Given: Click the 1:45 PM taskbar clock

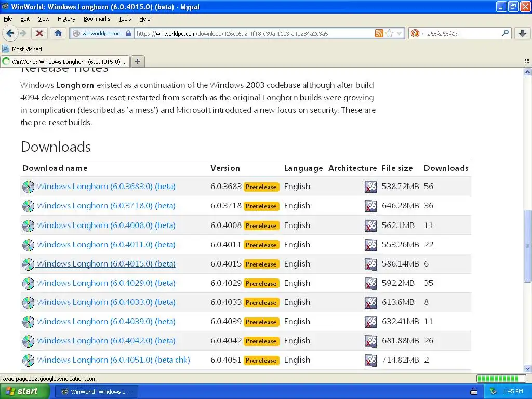Looking at the screenshot, I should [x=513, y=392].
